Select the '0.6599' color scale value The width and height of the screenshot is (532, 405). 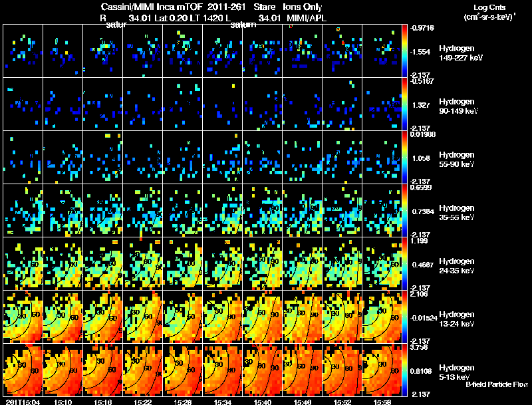(x=421, y=188)
